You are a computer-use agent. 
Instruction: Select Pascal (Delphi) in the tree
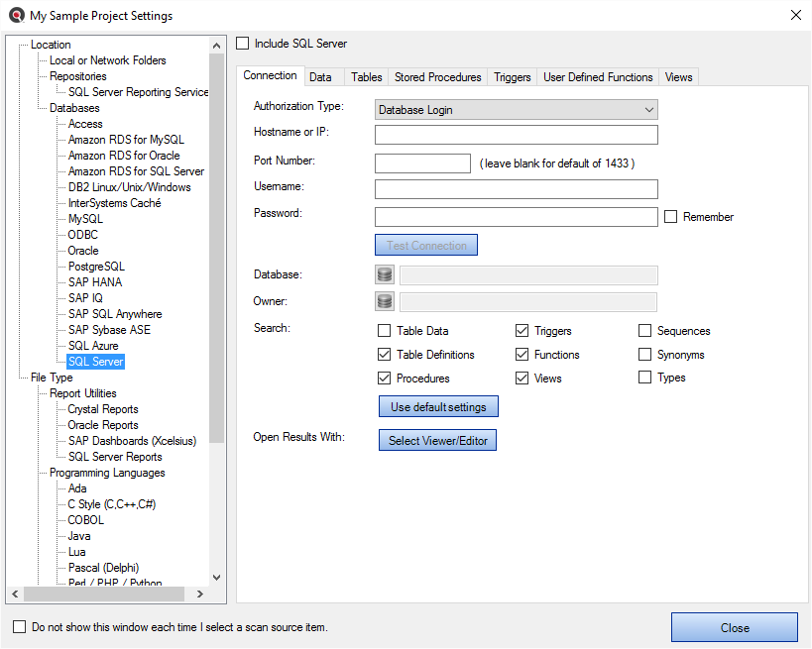coord(103,568)
